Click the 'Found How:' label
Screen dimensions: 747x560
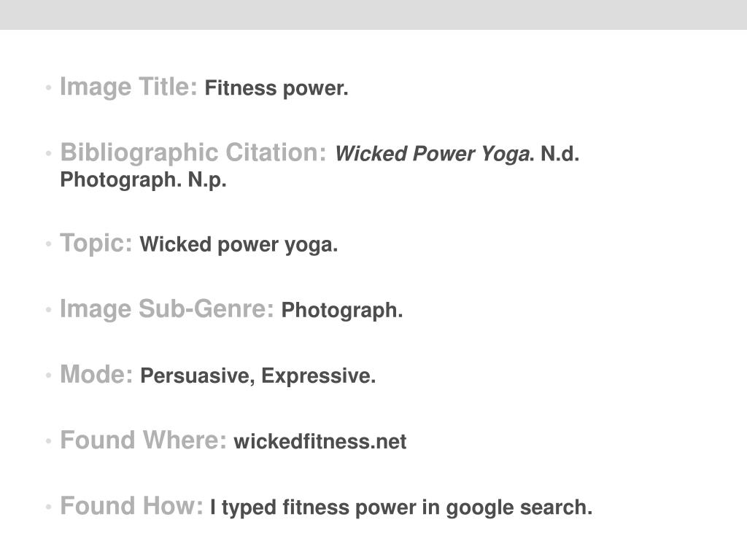131,506
